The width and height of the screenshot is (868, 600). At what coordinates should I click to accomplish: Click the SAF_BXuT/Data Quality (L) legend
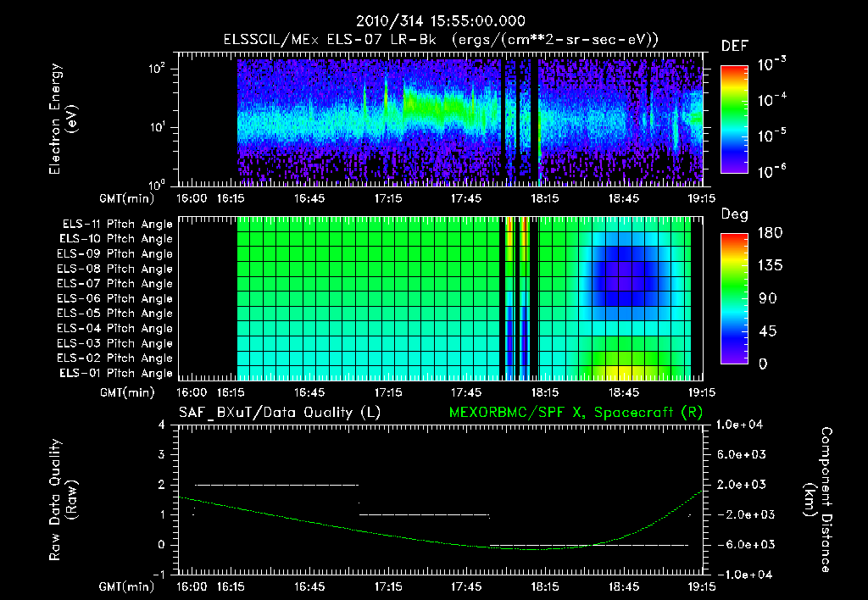280,413
